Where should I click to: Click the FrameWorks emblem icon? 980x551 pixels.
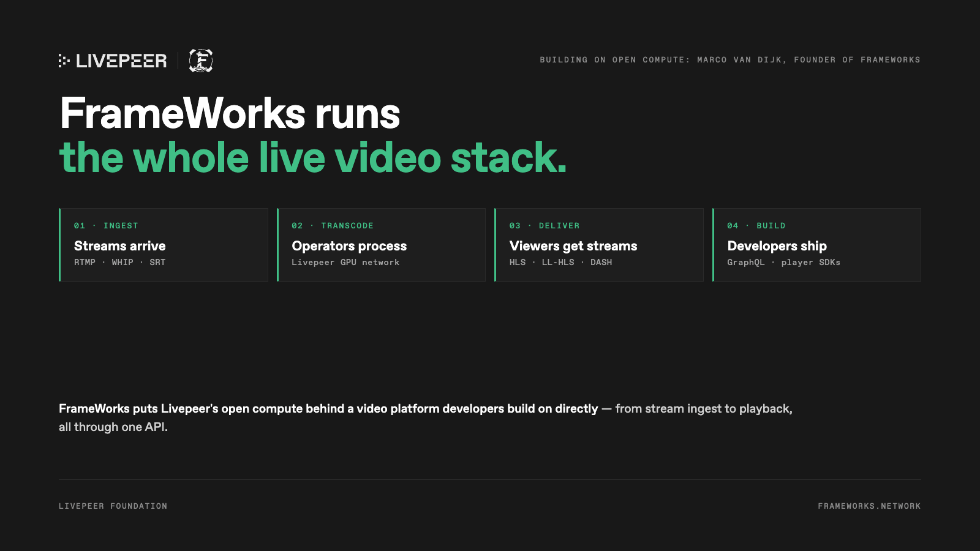(x=201, y=61)
